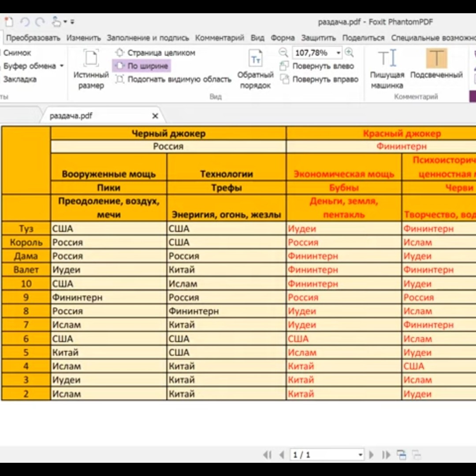Click the Черный джокер header cell
The image size is (476, 476).
pos(168,134)
